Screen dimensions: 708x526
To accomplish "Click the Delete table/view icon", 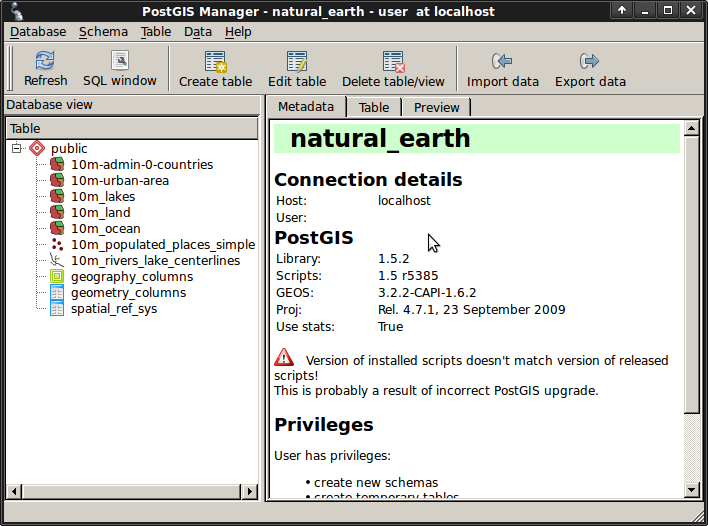I will point(393,61).
